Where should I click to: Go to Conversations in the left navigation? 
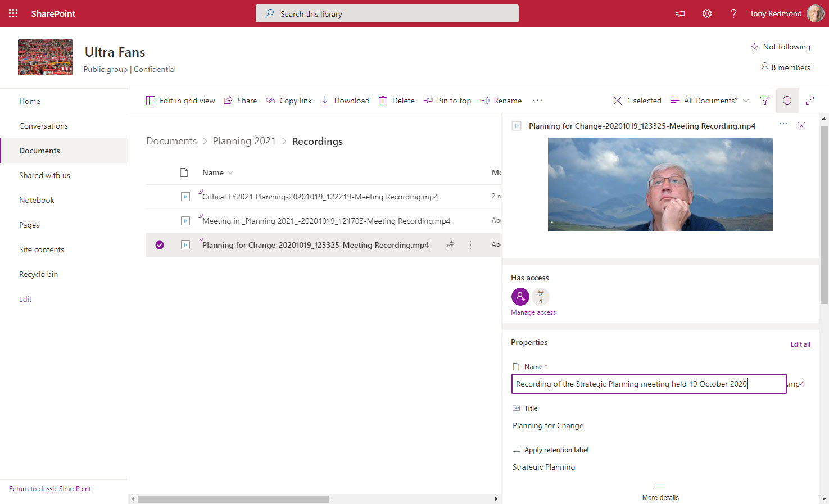[44, 126]
